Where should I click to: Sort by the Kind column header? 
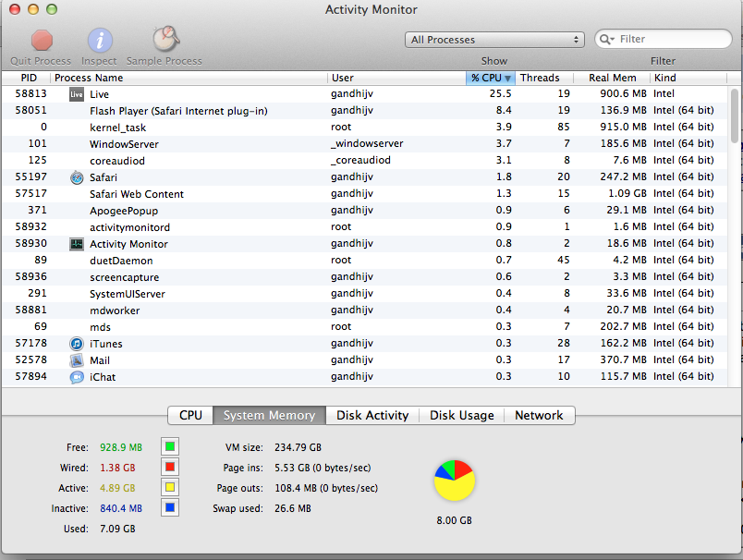pos(688,78)
